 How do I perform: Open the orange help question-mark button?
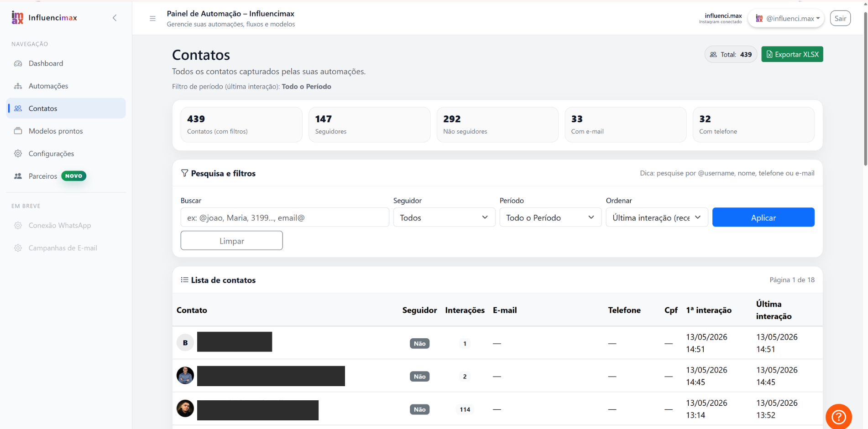[839, 416]
